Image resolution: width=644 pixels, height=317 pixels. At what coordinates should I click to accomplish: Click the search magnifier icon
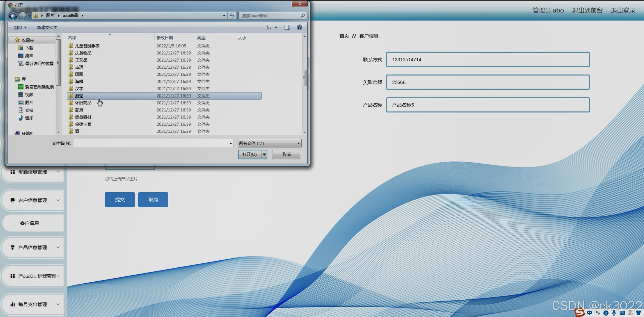(302, 16)
